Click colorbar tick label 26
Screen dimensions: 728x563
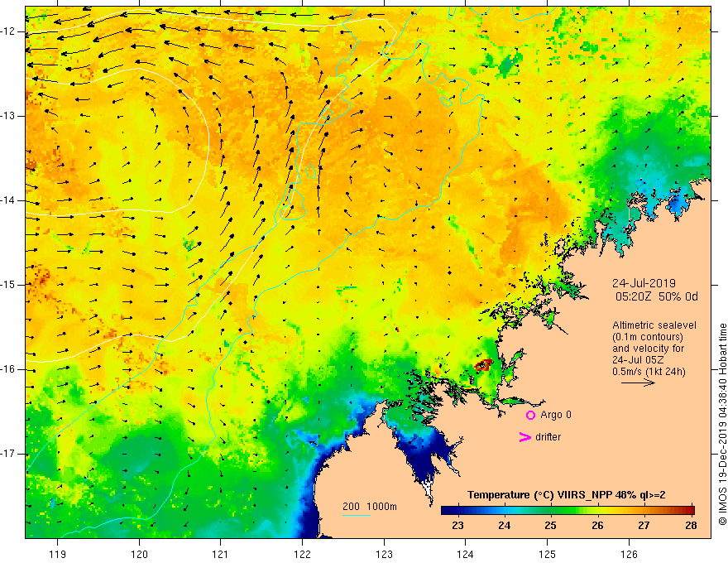pyautogui.click(x=597, y=526)
